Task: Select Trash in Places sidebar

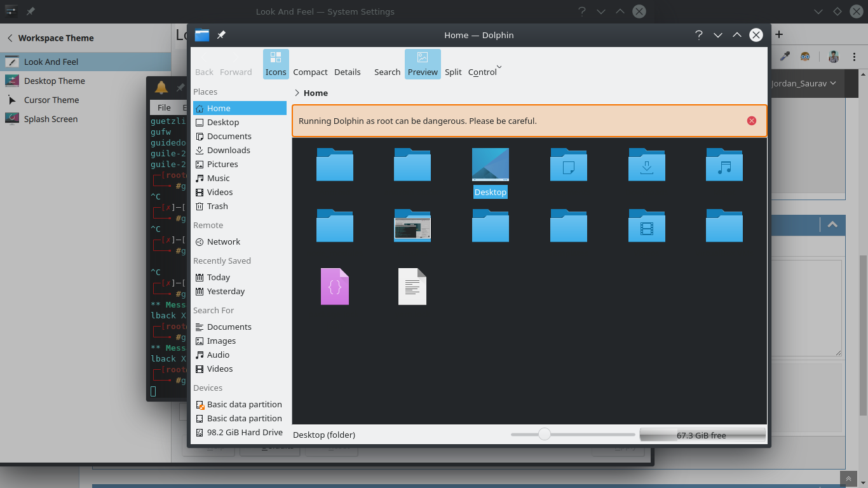Action: tap(217, 206)
